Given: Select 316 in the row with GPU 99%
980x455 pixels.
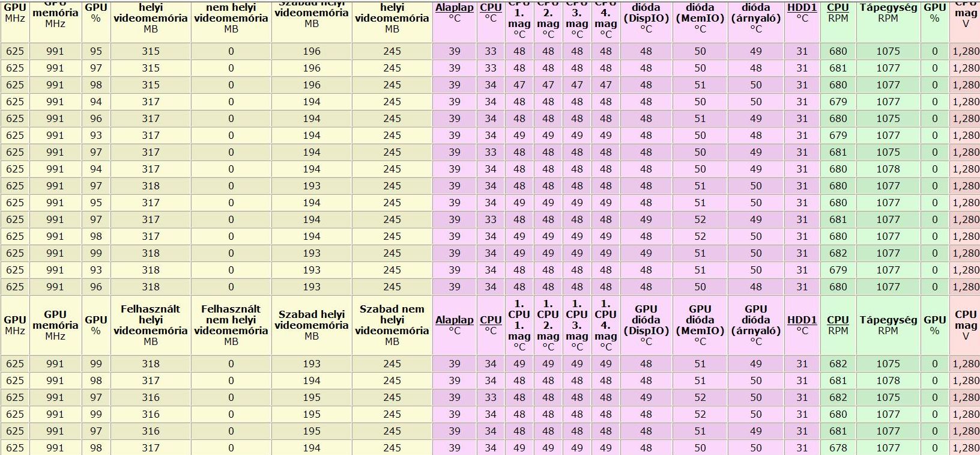Looking at the screenshot, I should click(151, 414).
